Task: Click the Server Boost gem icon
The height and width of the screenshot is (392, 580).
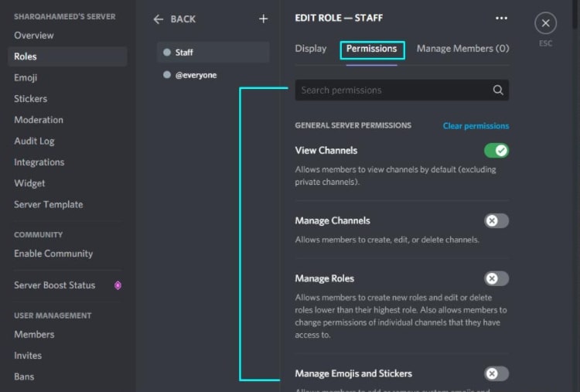Action: 118,285
